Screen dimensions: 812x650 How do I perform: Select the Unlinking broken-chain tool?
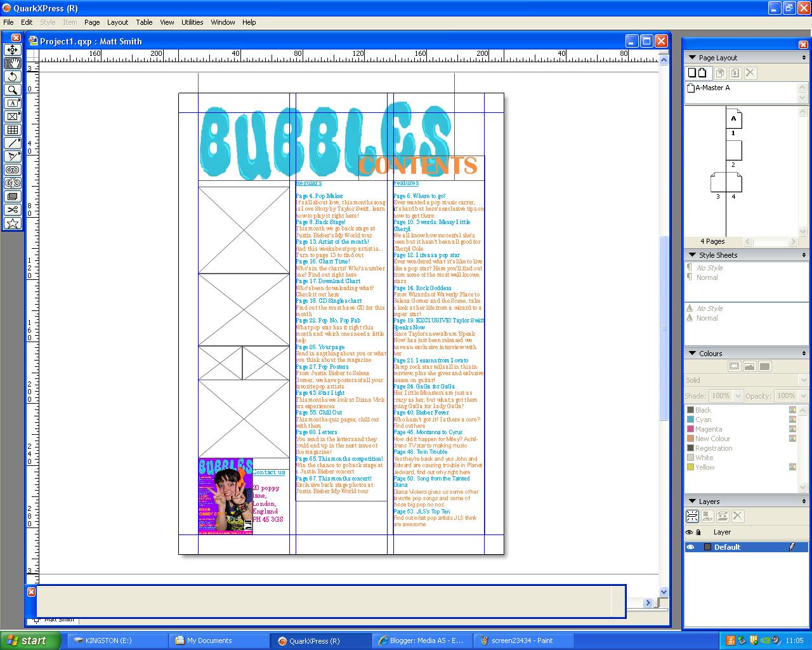tap(12, 183)
